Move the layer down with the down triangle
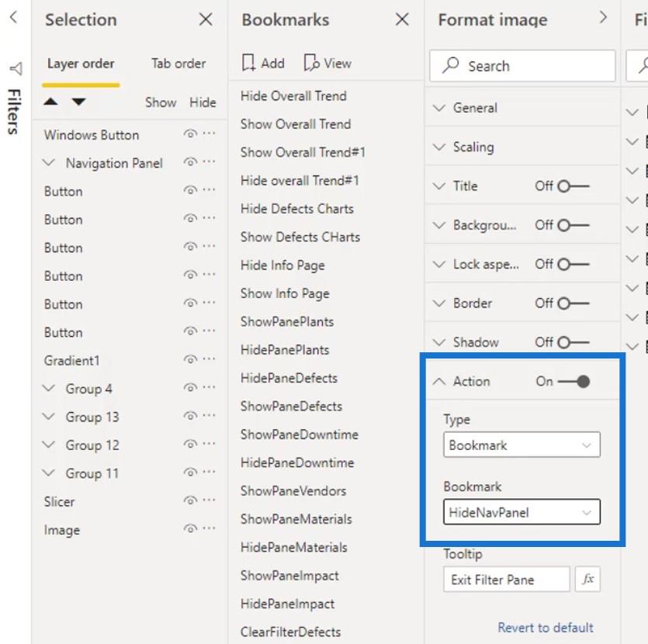 point(78,102)
